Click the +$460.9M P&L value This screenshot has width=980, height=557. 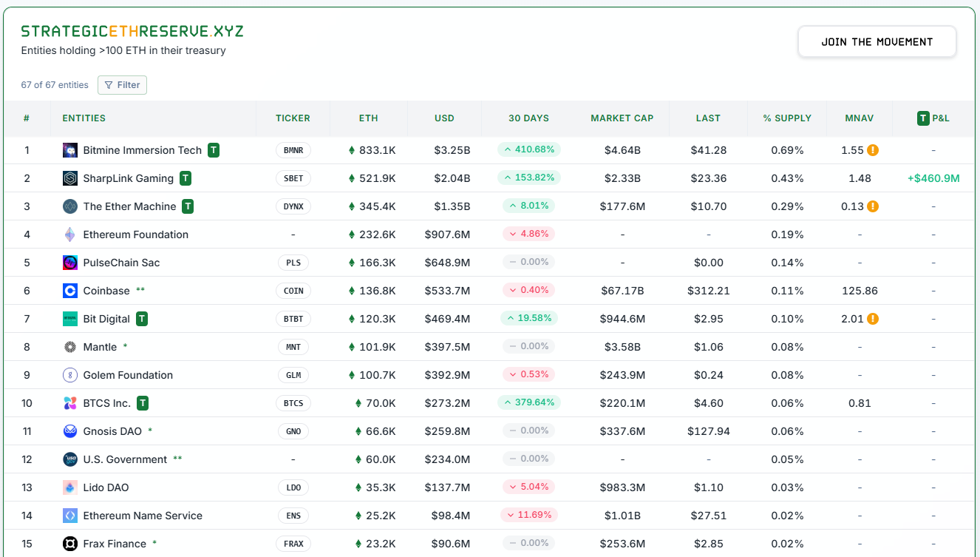point(933,178)
